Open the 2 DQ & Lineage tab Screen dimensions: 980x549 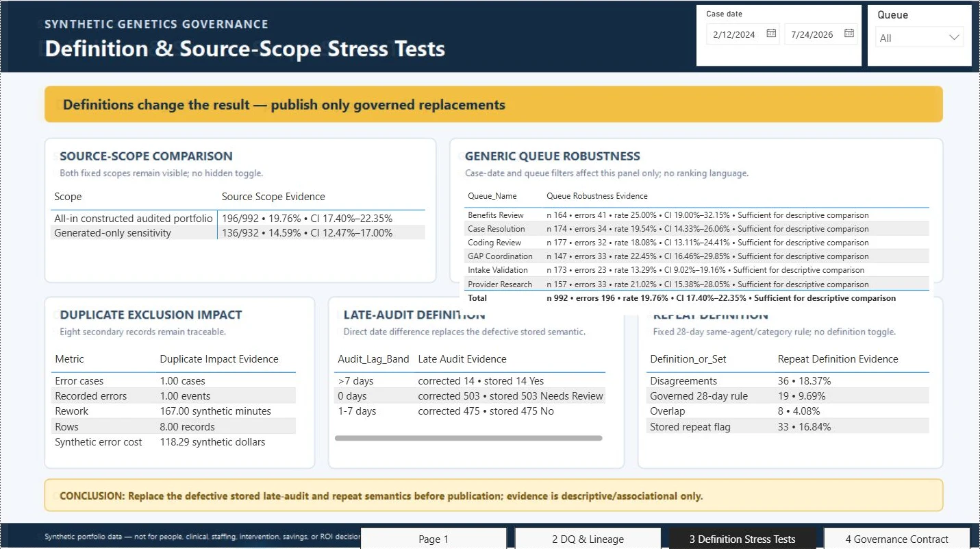coord(588,539)
